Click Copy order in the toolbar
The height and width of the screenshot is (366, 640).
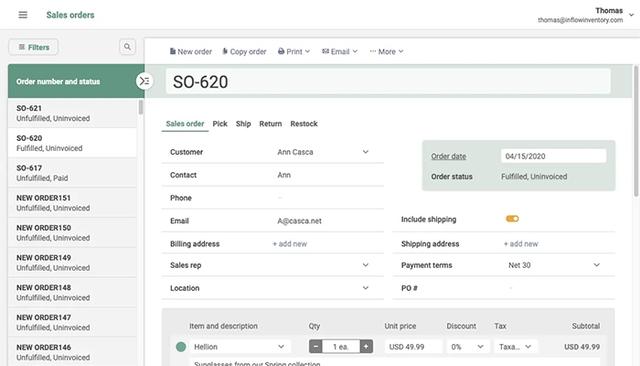[244, 51]
